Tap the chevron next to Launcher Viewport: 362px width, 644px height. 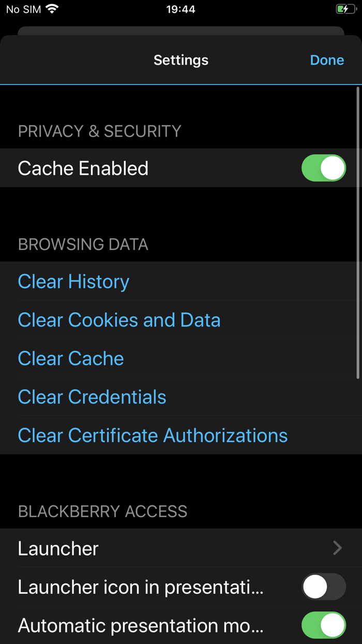[337, 548]
